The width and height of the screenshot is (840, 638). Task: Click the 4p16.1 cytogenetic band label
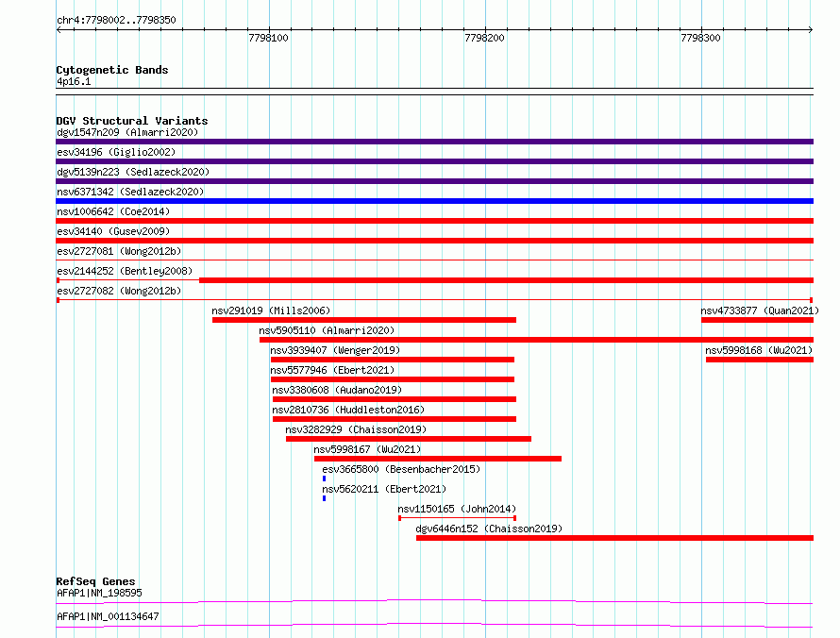[74, 81]
